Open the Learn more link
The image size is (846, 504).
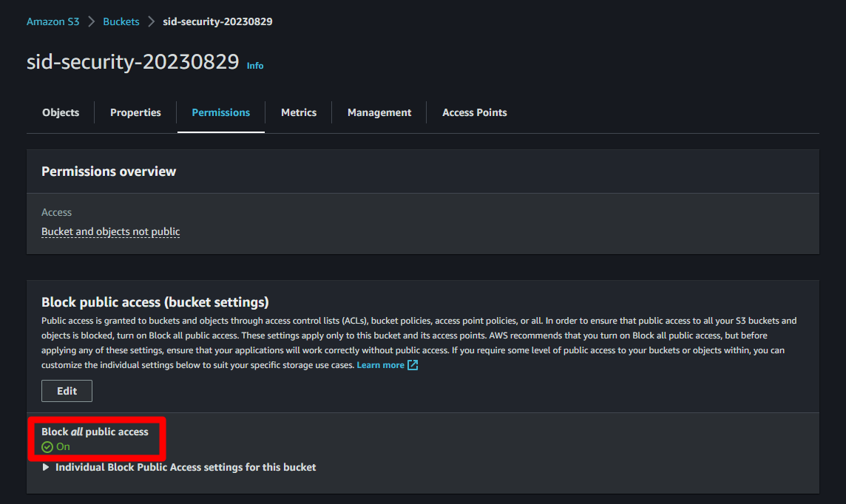click(x=380, y=365)
